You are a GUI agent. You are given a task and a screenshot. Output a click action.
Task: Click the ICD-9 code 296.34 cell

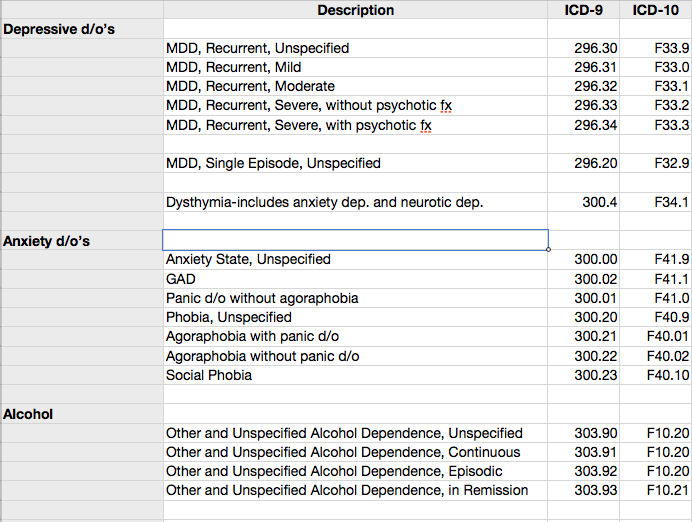pyautogui.click(x=596, y=125)
